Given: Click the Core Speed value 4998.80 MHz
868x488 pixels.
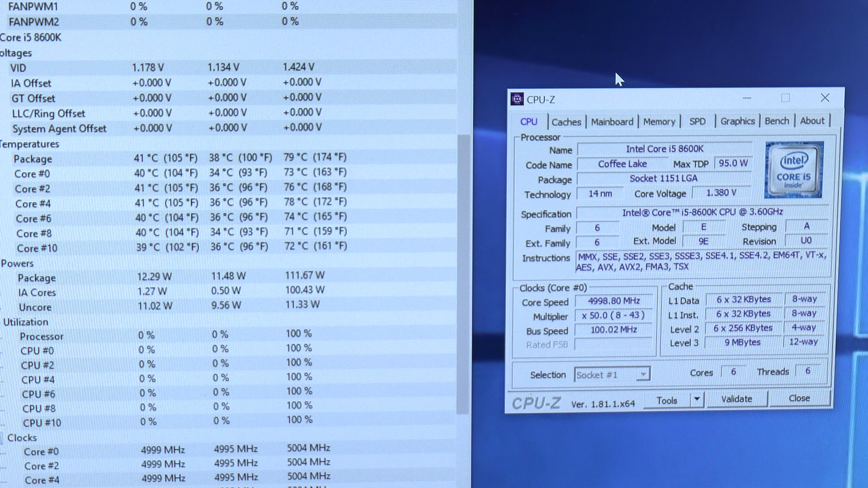Looking at the screenshot, I should pos(614,301).
